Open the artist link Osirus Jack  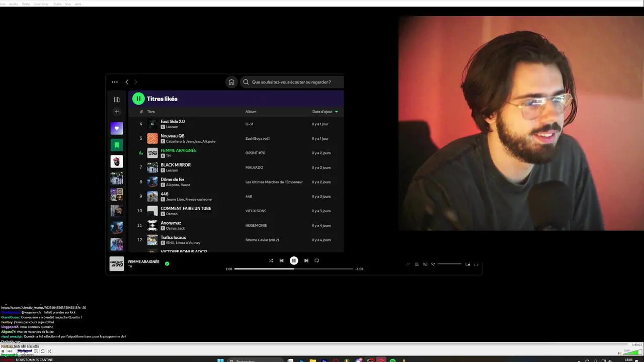click(x=176, y=228)
